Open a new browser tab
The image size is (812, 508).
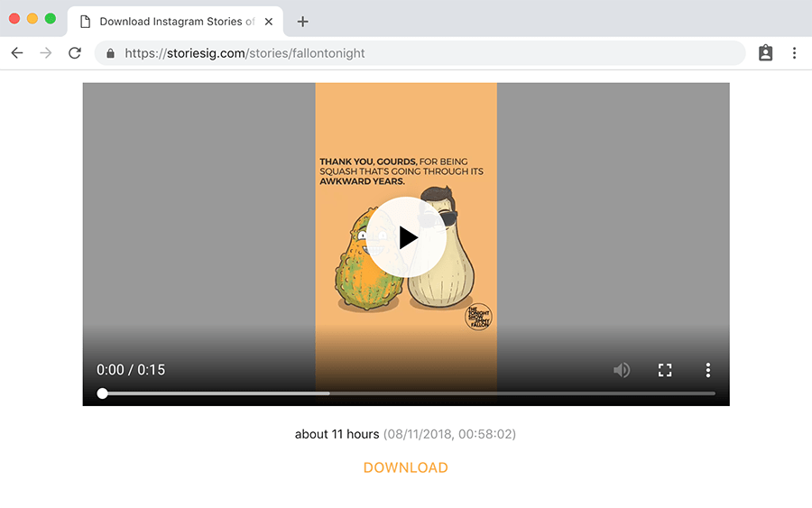click(x=303, y=22)
